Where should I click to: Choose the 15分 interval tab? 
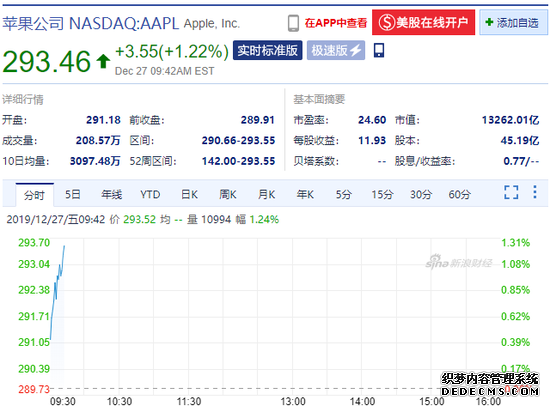pyautogui.click(x=382, y=194)
